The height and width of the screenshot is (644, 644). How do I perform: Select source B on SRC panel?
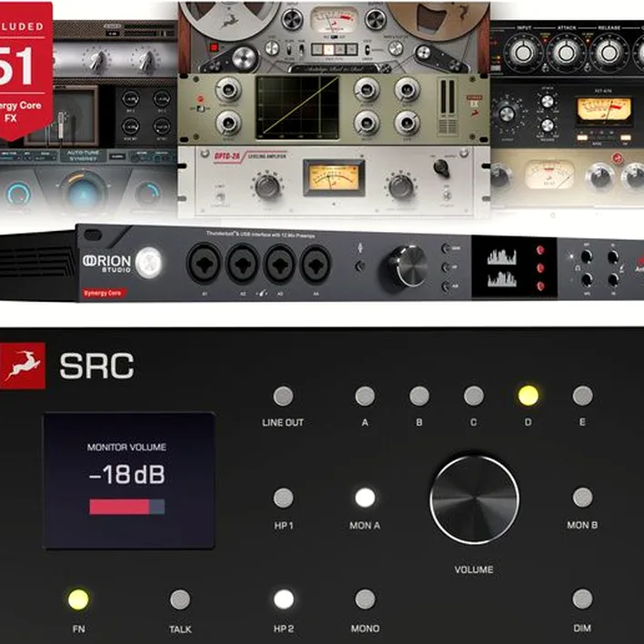419,397
